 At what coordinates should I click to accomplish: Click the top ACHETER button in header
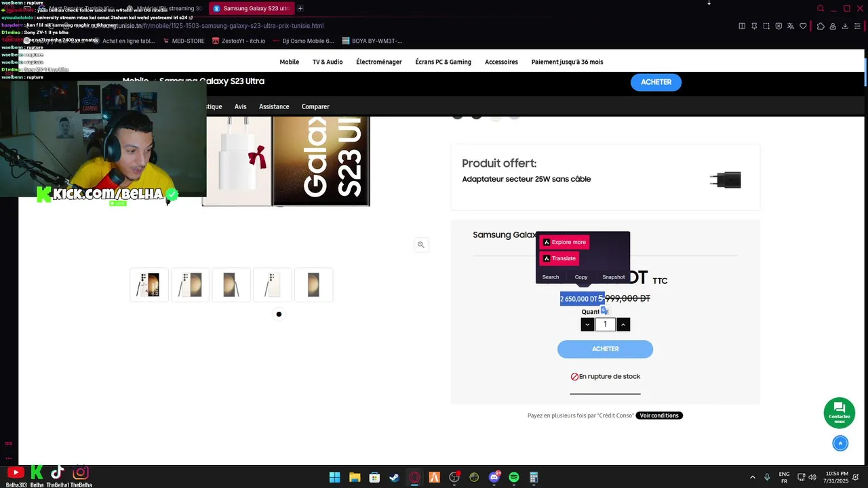(656, 82)
